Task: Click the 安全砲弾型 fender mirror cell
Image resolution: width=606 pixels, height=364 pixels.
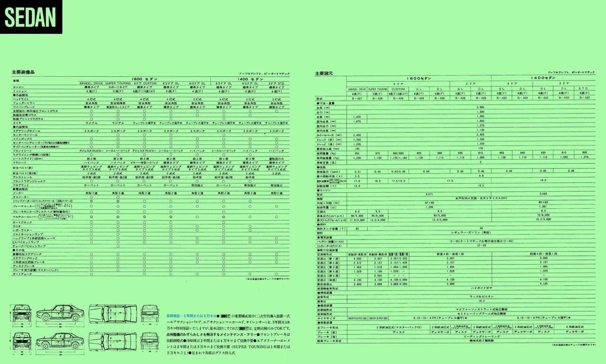Action: click(x=117, y=103)
